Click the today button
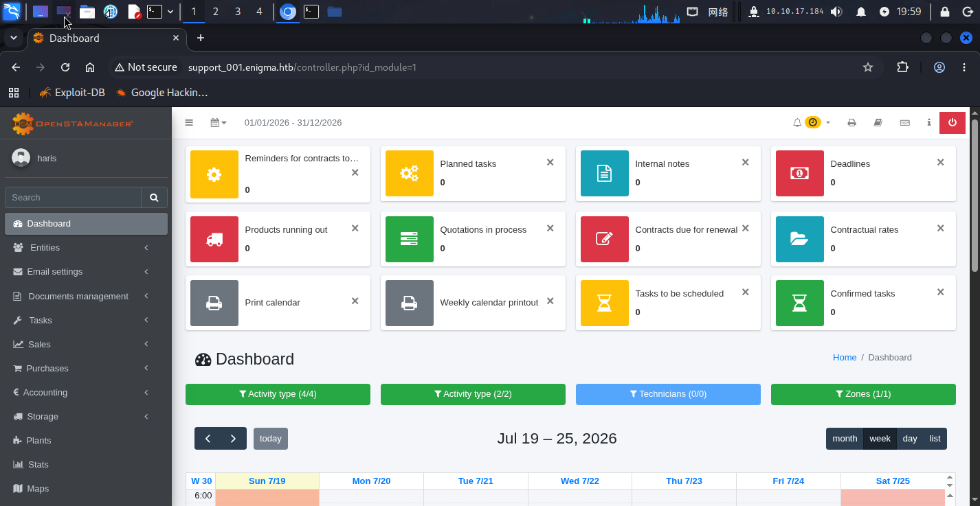Image resolution: width=980 pixels, height=506 pixels. pos(271,439)
